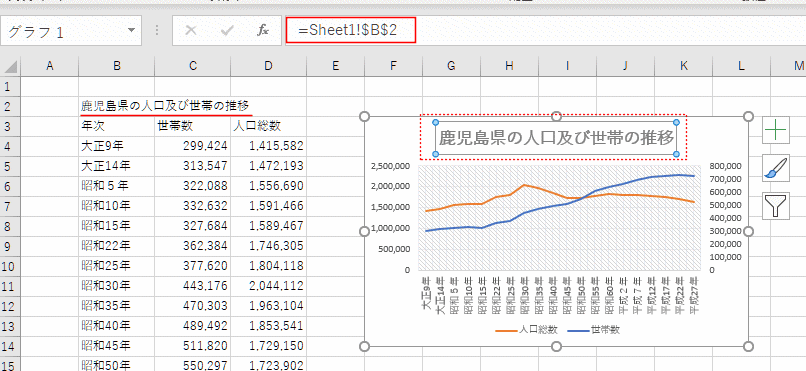Image resolution: width=806 pixels, height=371 pixels.
Task: Click the formula bar showing =Sheet1!$B$2
Action: [545, 31]
